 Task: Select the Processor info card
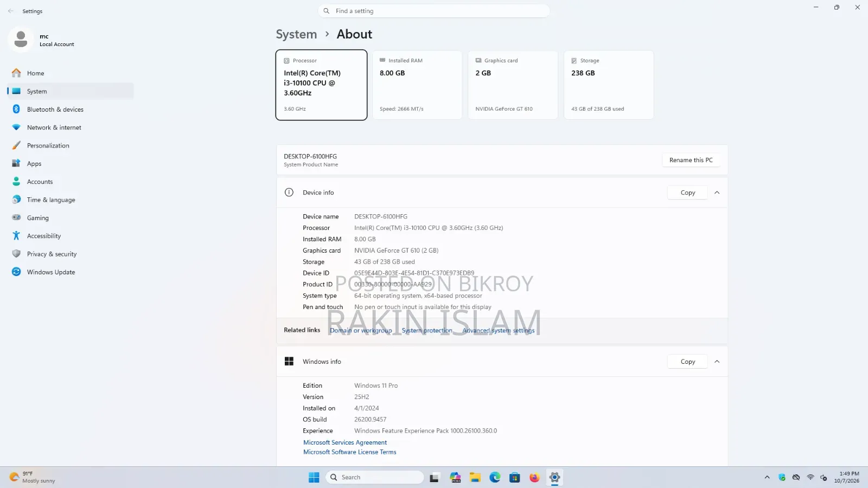(x=321, y=85)
